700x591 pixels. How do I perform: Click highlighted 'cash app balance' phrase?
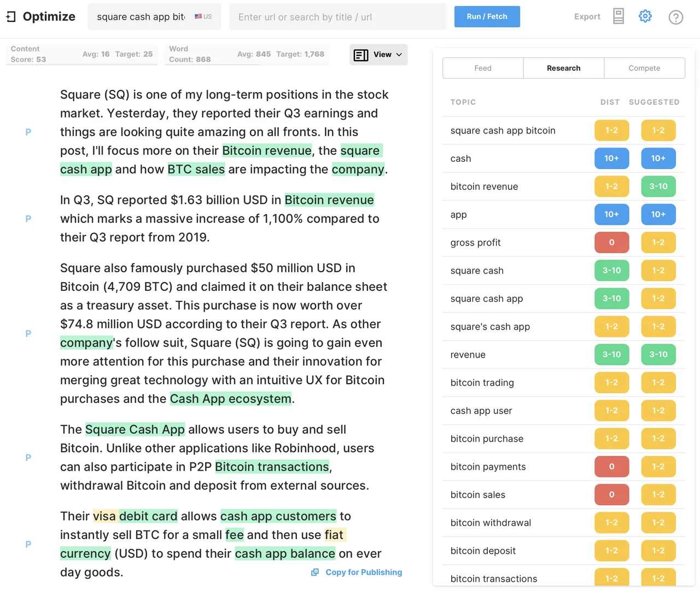point(285,554)
